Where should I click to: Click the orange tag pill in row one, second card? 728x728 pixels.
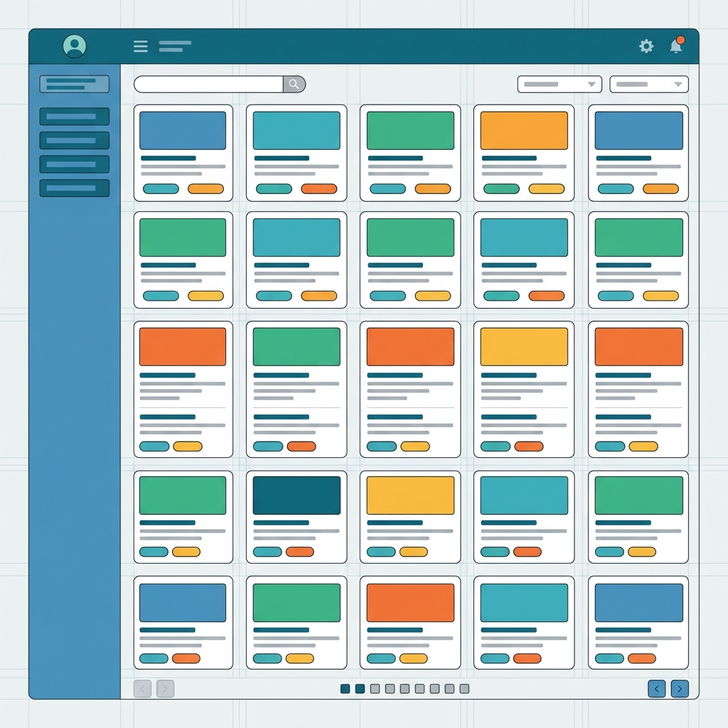tap(319, 188)
